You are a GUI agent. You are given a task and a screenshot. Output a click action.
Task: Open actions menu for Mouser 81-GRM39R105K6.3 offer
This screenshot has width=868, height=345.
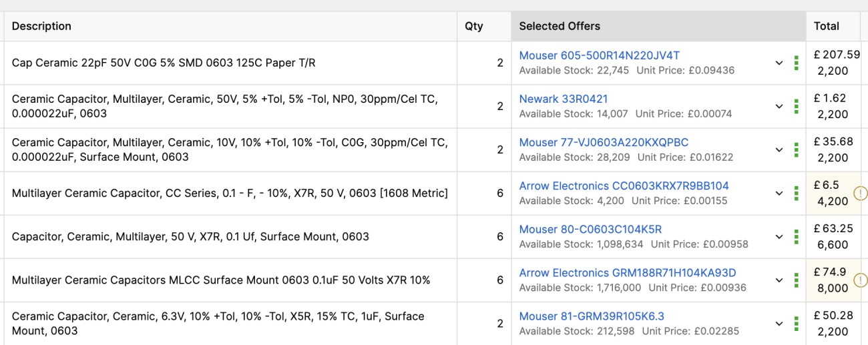pyautogui.click(x=796, y=324)
